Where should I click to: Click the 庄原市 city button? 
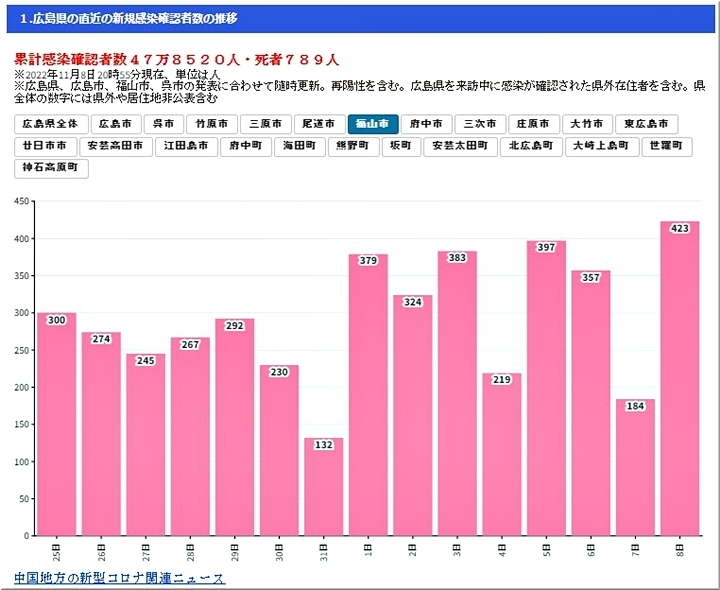(x=533, y=125)
